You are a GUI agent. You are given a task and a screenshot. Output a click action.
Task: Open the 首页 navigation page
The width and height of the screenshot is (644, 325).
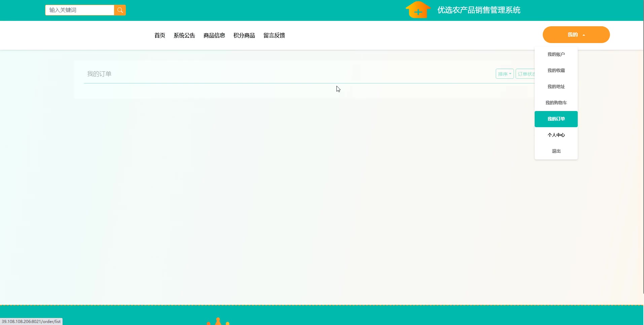click(x=160, y=35)
